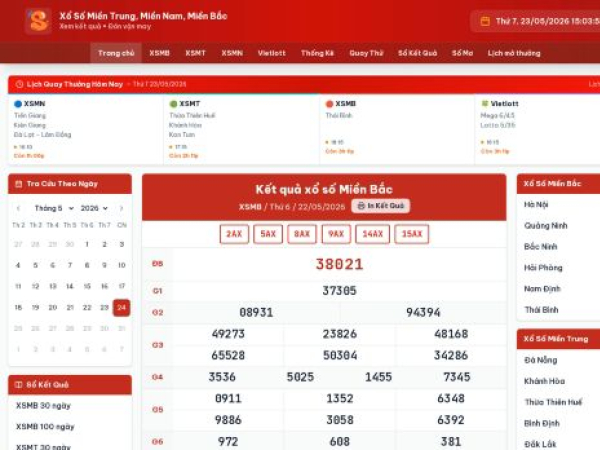
Task: Click the G2 number 08931
Action: [256, 313]
